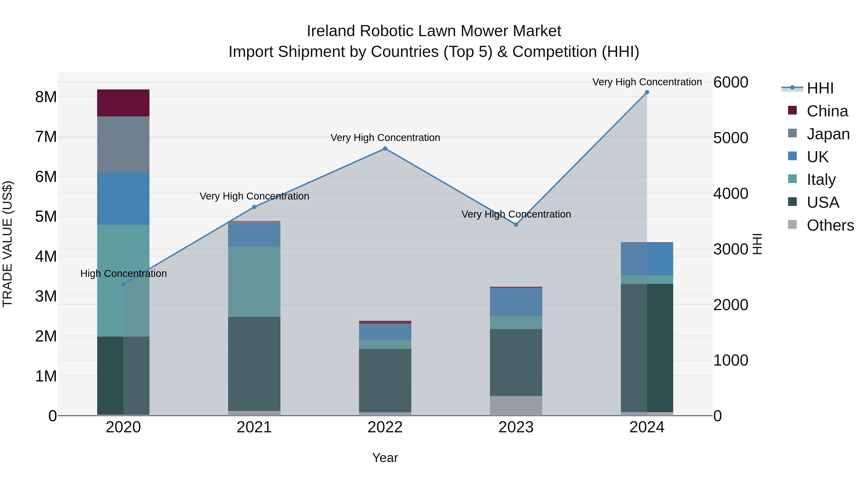Click the rotated 'HHI' right axis title
The image size is (868, 488).
(758, 244)
